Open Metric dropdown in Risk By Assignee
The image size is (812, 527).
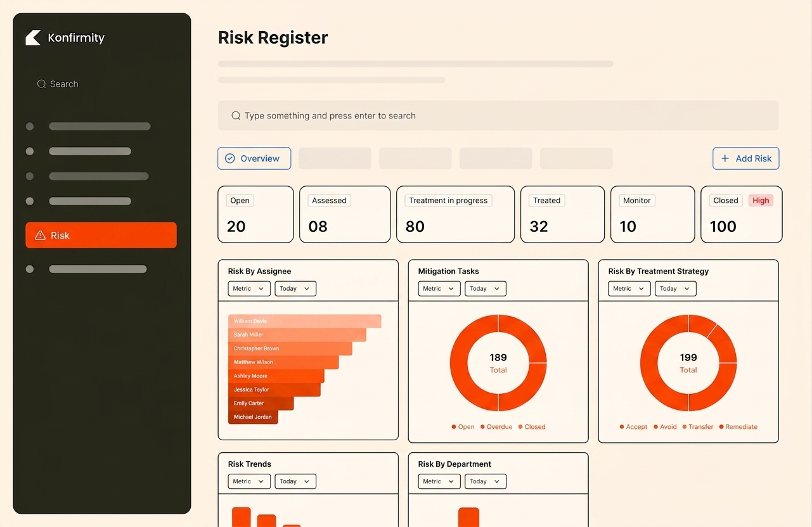(x=249, y=288)
